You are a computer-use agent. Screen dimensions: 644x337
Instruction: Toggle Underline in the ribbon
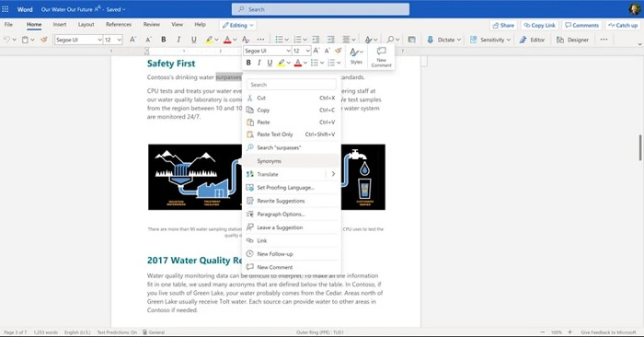coord(193,40)
